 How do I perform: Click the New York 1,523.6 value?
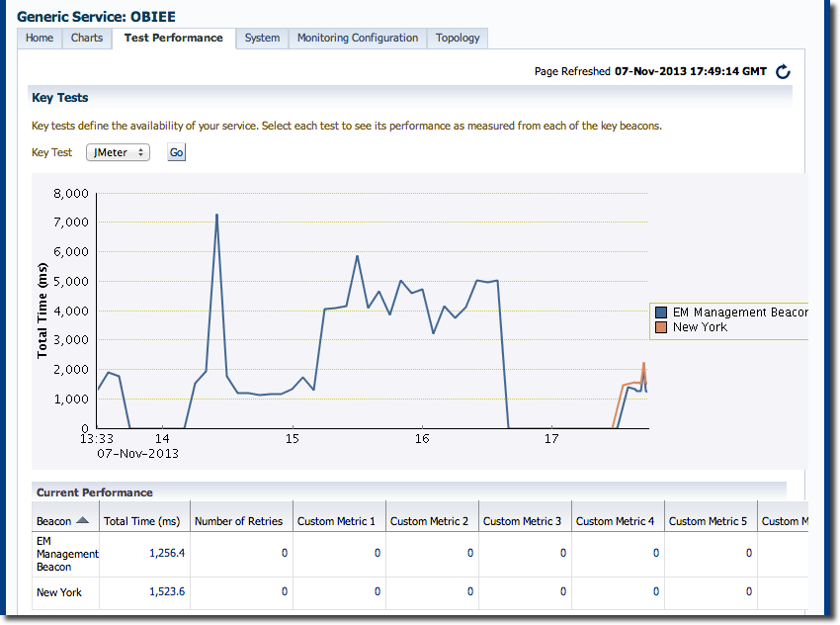coord(166,592)
